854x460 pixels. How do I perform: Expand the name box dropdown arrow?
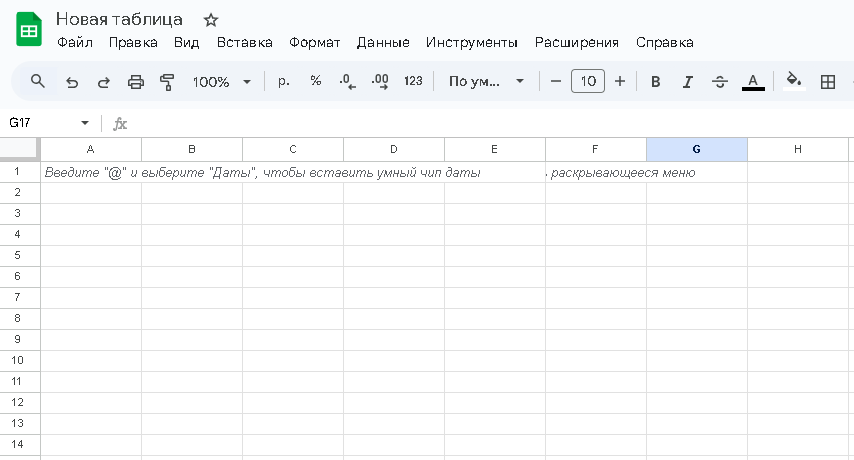pyautogui.click(x=85, y=123)
